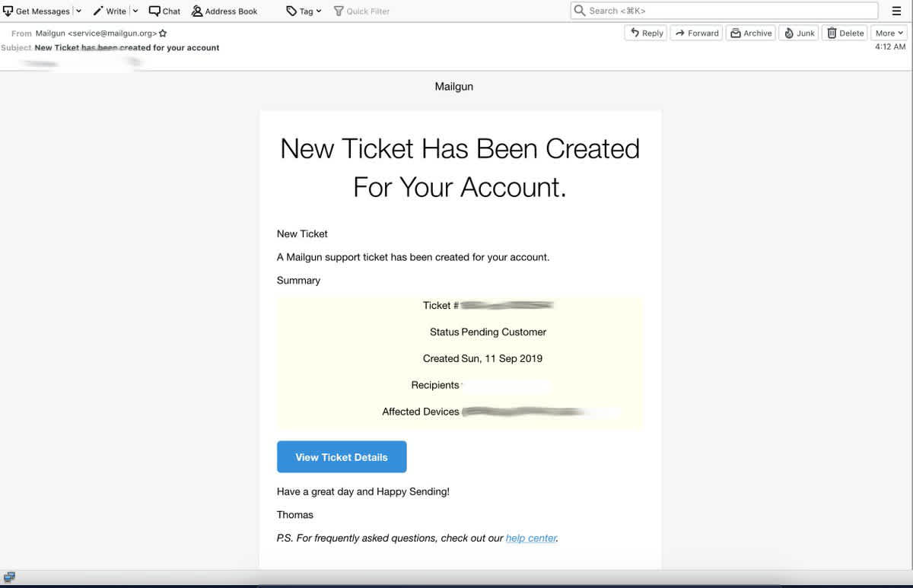Screen dimensions: 913x588
Task: Toggle the Quick Filter bar
Action: pyautogui.click(x=361, y=11)
